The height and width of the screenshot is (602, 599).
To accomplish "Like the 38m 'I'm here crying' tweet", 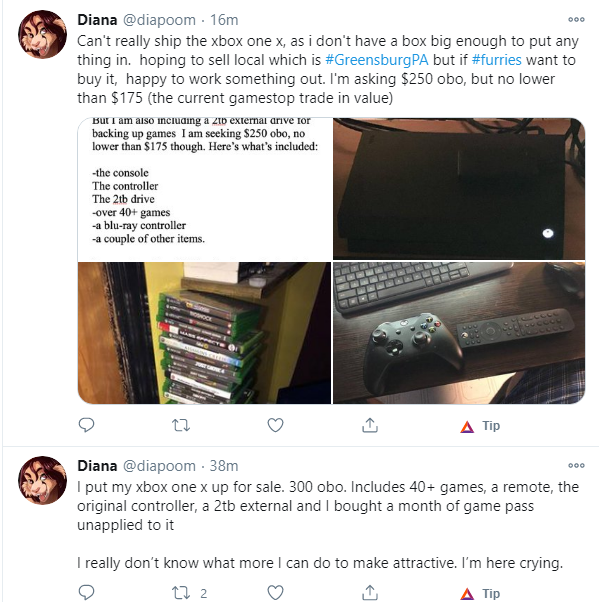I will click(x=275, y=592).
